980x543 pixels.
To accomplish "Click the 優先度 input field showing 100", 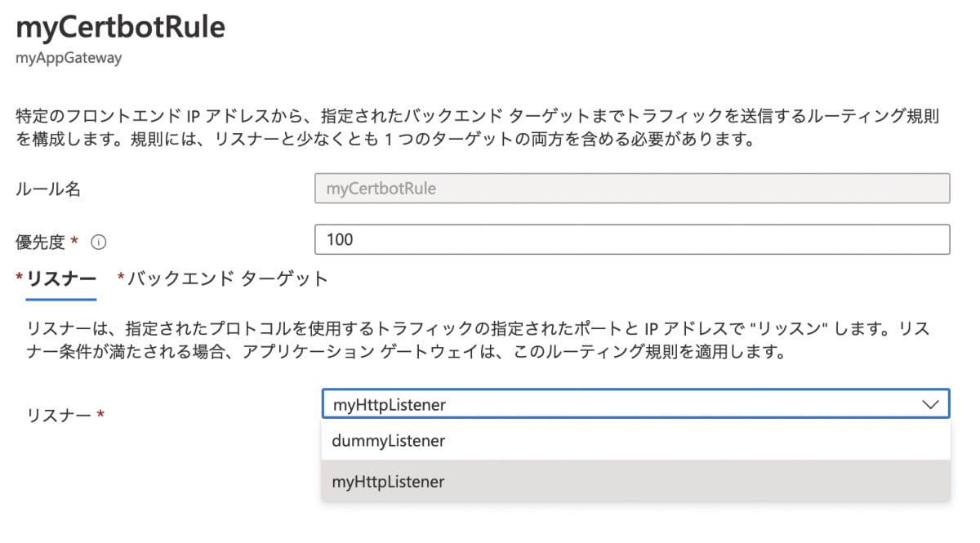I will click(x=631, y=240).
